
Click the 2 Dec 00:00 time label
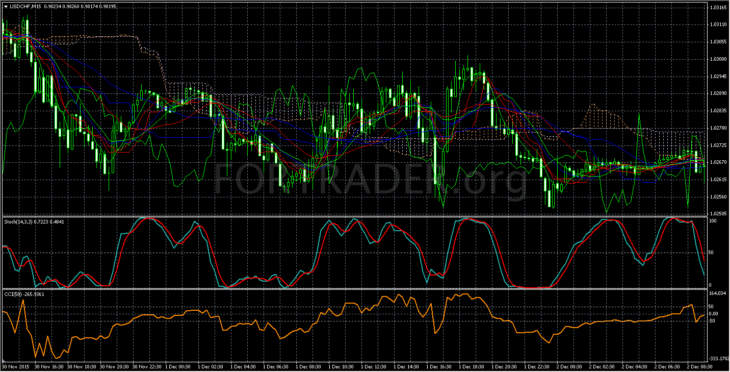[570, 367]
